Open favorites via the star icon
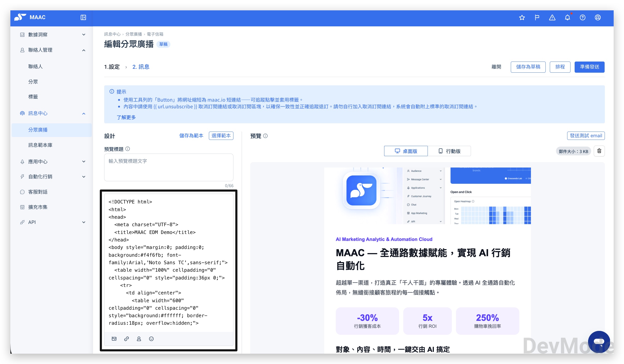The image size is (624, 364). [522, 18]
